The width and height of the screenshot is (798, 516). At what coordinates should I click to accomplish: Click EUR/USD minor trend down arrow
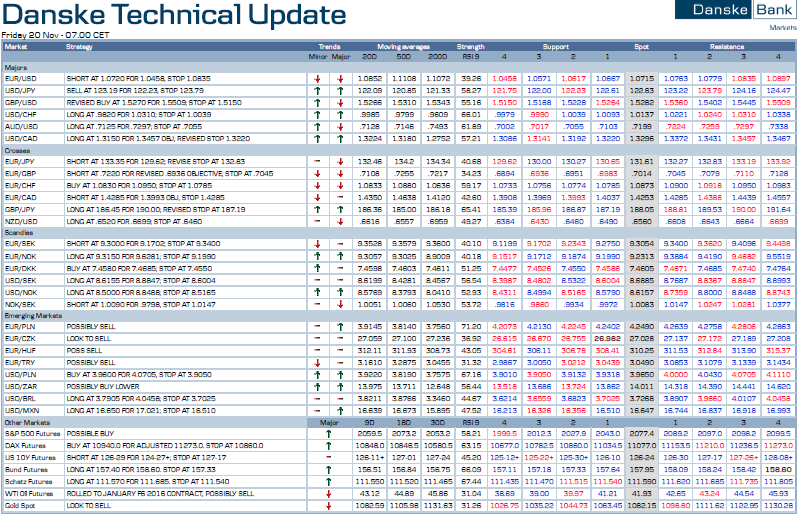[315, 78]
